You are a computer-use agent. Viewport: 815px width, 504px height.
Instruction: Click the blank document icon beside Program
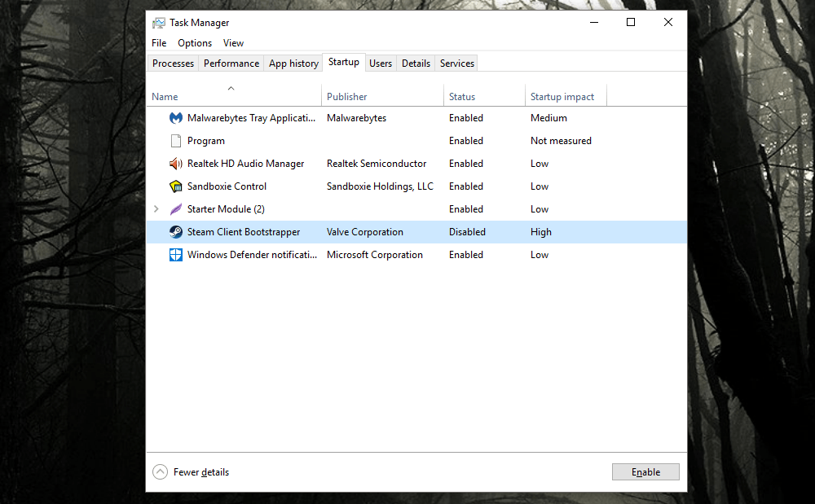(x=176, y=141)
